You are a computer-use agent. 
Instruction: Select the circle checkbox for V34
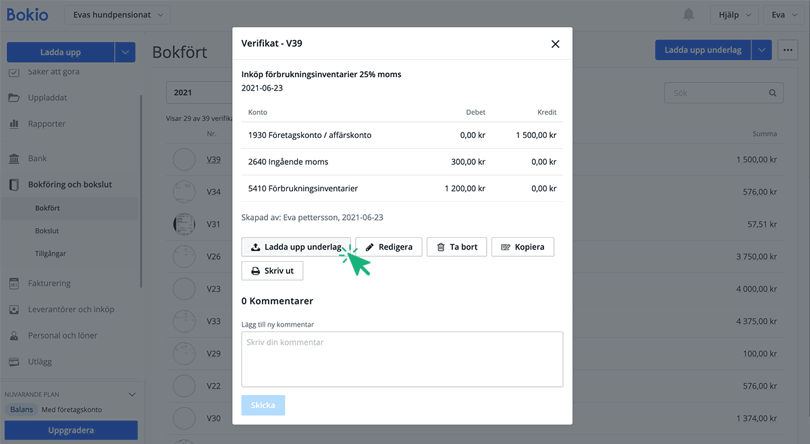click(x=184, y=192)
